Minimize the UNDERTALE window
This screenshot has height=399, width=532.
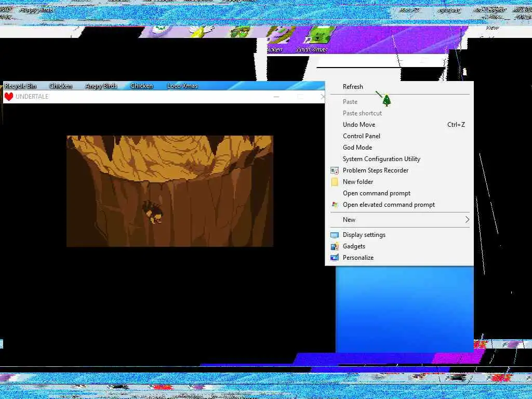point(276,97)
